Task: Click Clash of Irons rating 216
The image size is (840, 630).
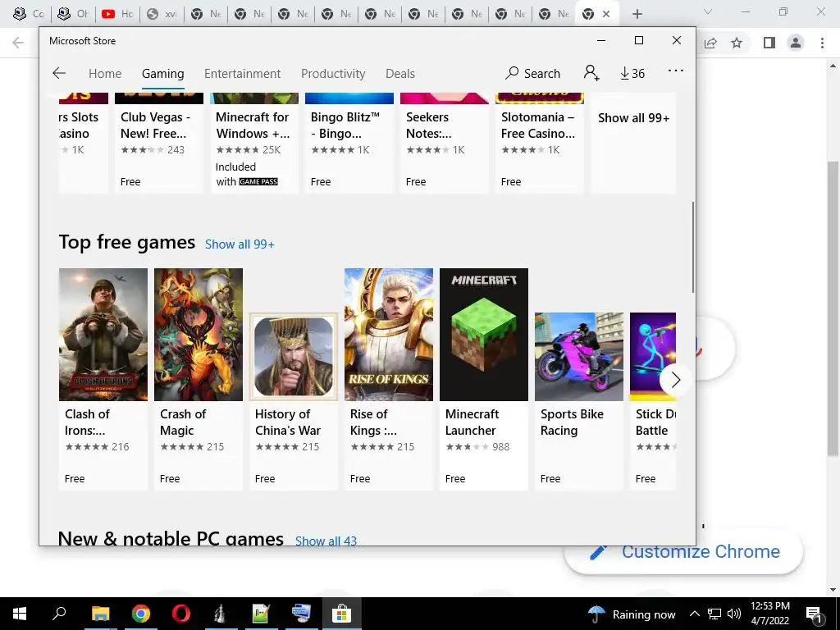Action: pos(98,447)
